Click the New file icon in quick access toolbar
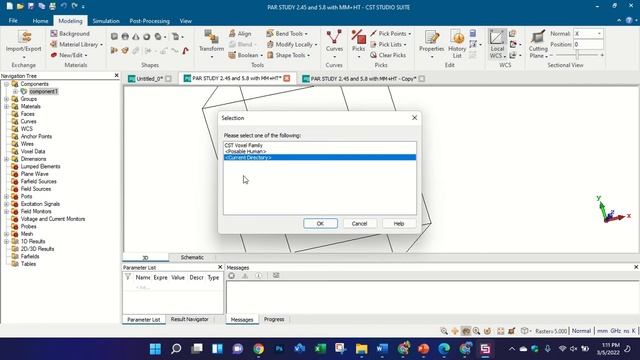Image resolution: width=640 pixels, height=360 pixels. tap(9, 6)
